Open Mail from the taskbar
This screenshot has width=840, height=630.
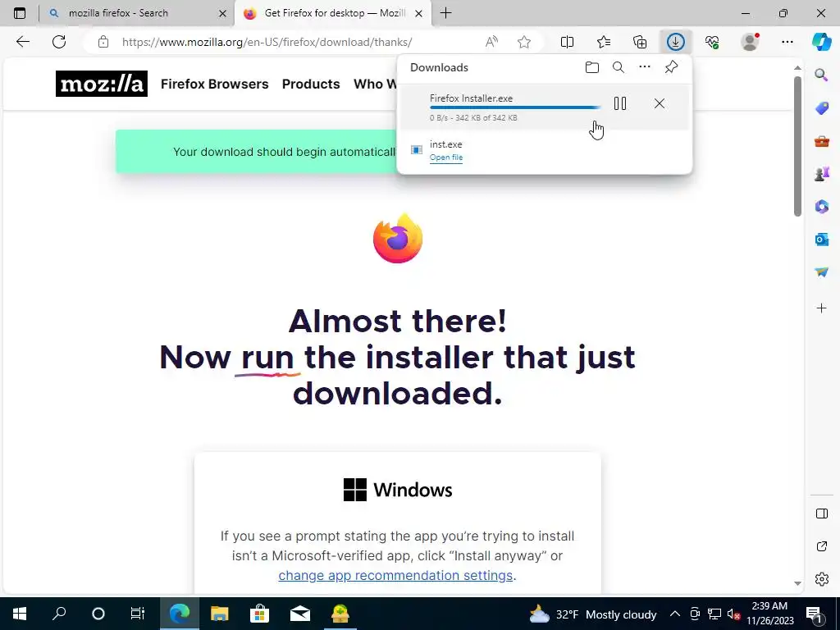click(x=300, y=614)
